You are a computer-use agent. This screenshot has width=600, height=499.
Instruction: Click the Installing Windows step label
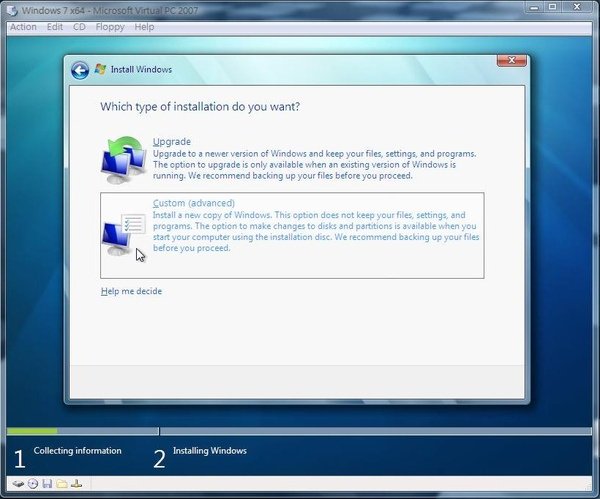point(210,451)
